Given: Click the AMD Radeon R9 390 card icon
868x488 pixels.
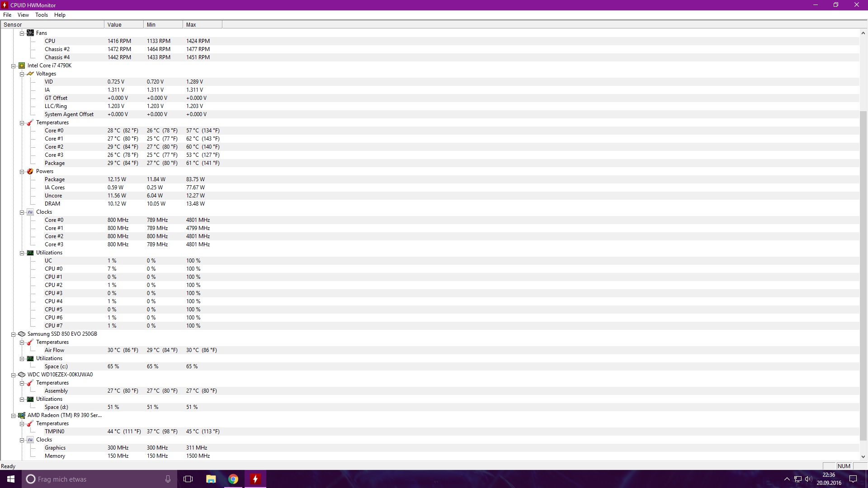Looking at the screenshot, I should coord(22,415).
